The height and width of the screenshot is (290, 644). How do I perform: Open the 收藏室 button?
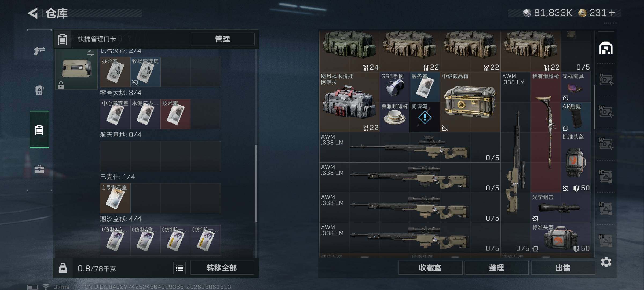(x=430, y=268)
